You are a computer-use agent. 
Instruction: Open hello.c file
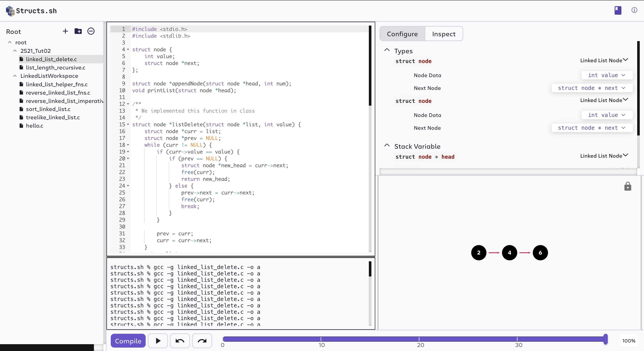34,125
